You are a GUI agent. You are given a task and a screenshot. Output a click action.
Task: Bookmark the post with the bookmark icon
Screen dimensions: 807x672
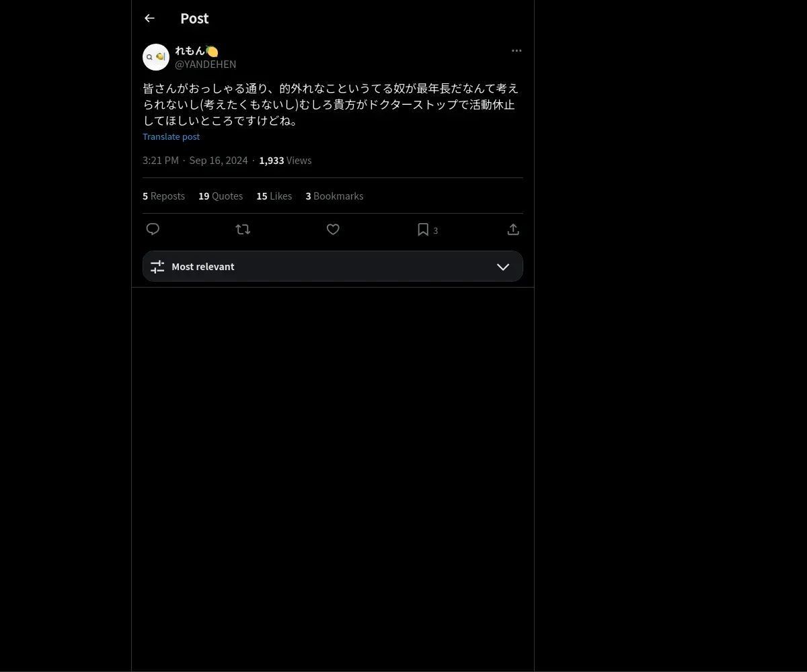(423, 230)
